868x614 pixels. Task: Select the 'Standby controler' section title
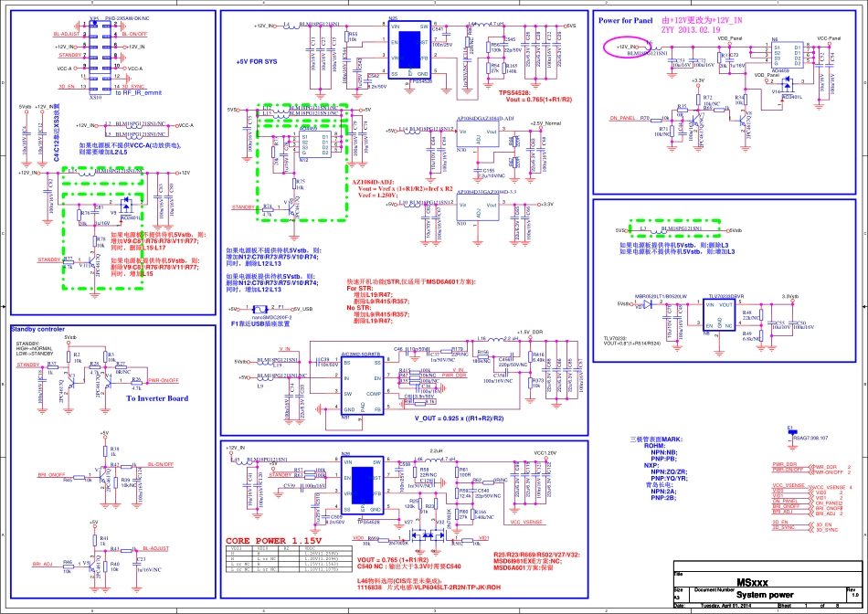37,328
